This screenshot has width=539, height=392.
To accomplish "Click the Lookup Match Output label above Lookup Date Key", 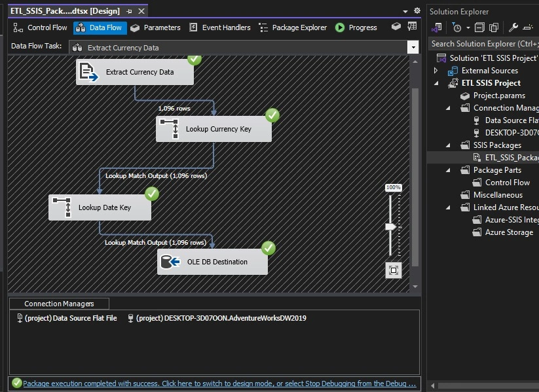I will 156,175.
